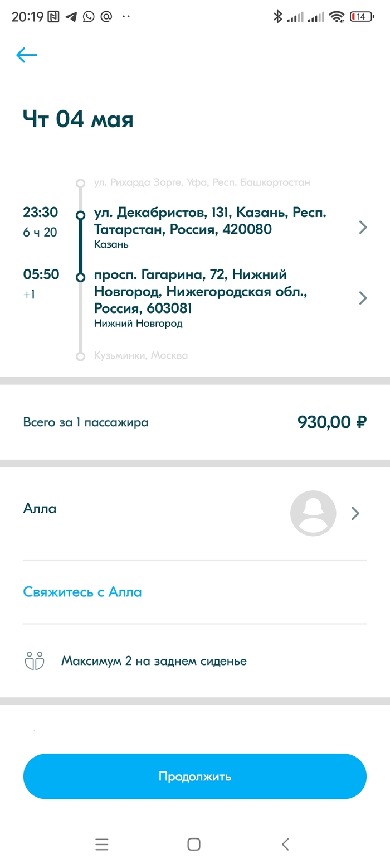Tap the two-seats back seat icon
Screen dimensions: 390x868
tap(35, 661)
